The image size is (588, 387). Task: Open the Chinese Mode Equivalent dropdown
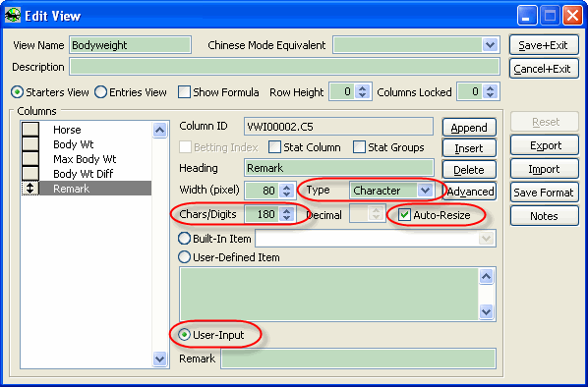(x=490, y=45)
